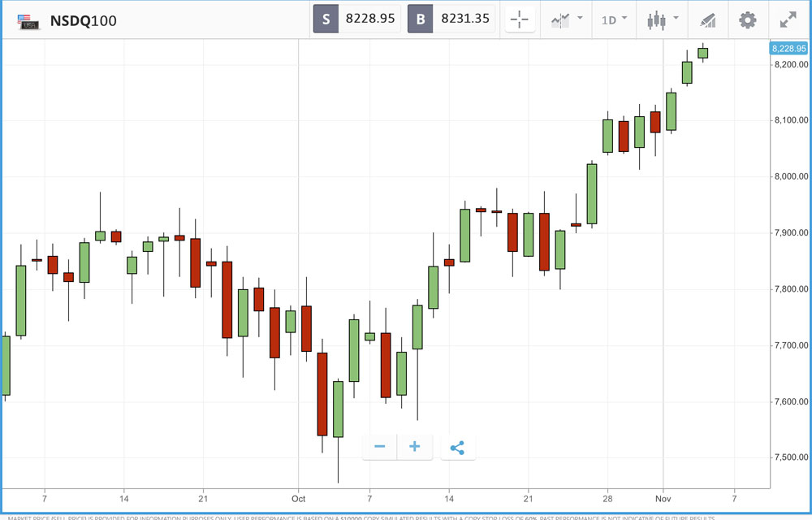This screenshot has width=812, height=520.
Task: Click the sell price 8228.95
Action: click(370, 19)
